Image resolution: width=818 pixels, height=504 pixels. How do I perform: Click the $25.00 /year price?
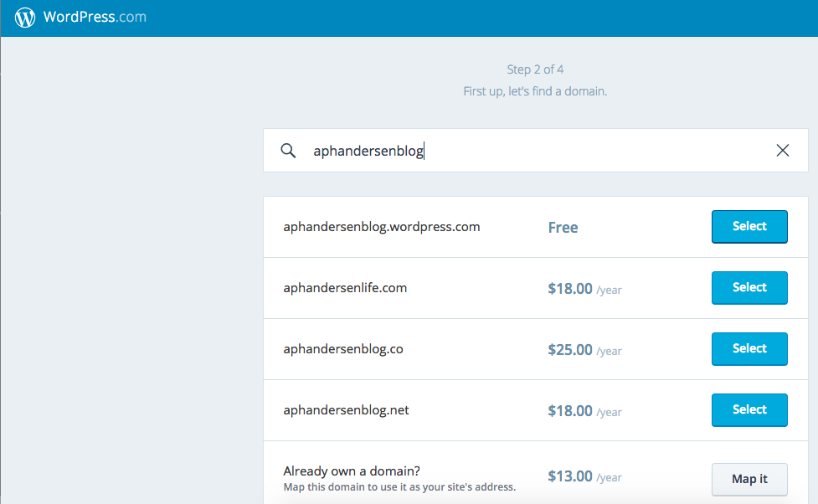pyautogui.click(x=584, y=350)
